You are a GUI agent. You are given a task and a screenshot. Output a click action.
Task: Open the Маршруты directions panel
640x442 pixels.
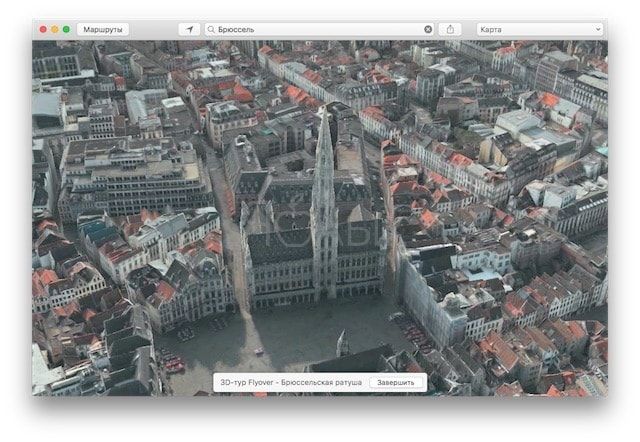103,29
